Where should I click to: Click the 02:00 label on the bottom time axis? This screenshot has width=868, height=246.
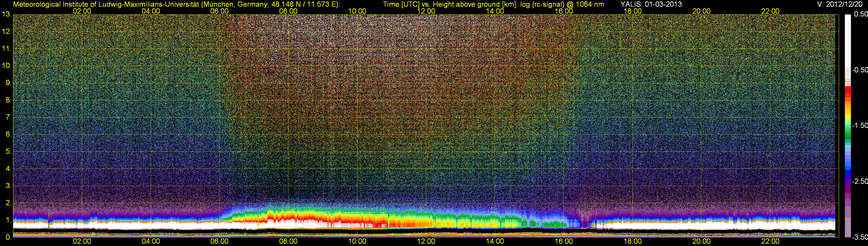point(82,241)
